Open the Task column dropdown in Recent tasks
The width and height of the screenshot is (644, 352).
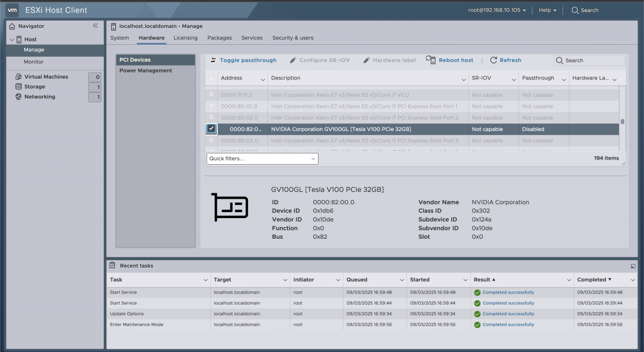(205, 280)
